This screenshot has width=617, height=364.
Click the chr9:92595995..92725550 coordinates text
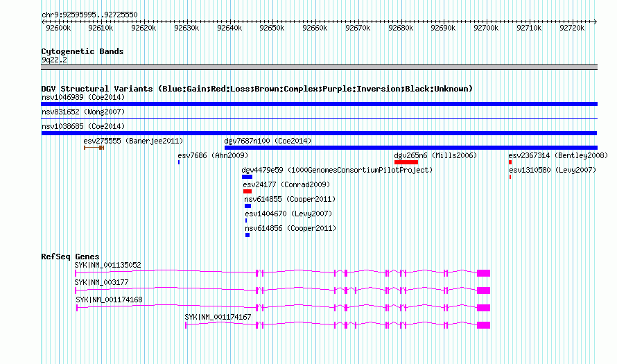(89, 15)
